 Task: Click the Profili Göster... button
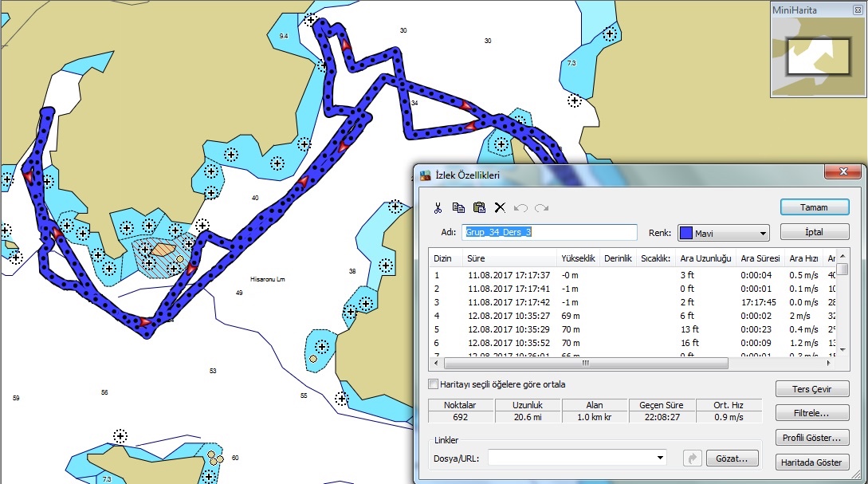pyautogui.click(x=812, y=438)
